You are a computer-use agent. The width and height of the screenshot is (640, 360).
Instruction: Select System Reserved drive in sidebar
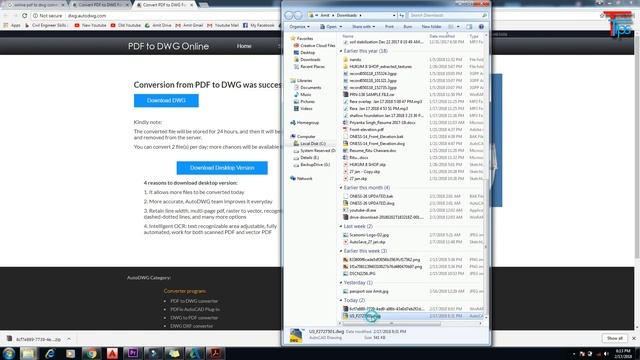point(315,151)
